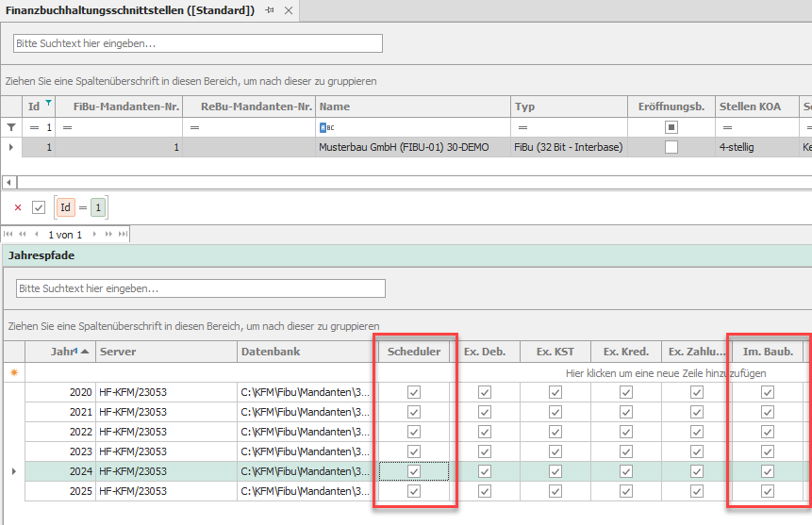Click the ABC filter operator in Name column
Image resolution: width=812 pixels, height=525 pixels.
point(326,127)
